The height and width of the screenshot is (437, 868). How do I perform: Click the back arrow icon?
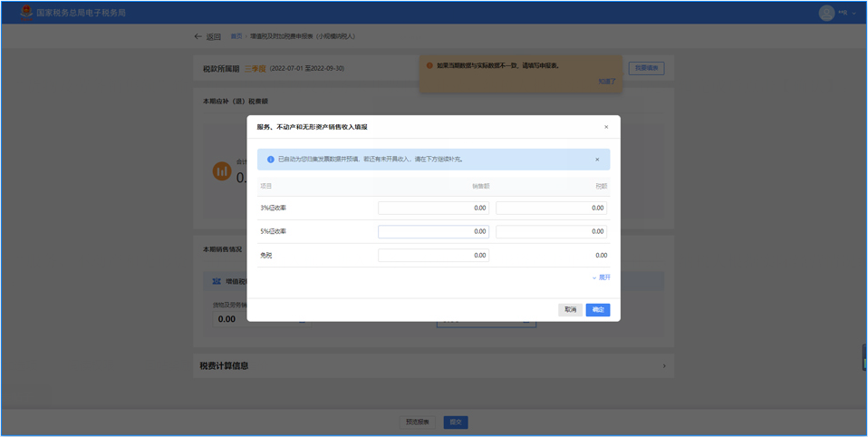(x=198, y=36)
